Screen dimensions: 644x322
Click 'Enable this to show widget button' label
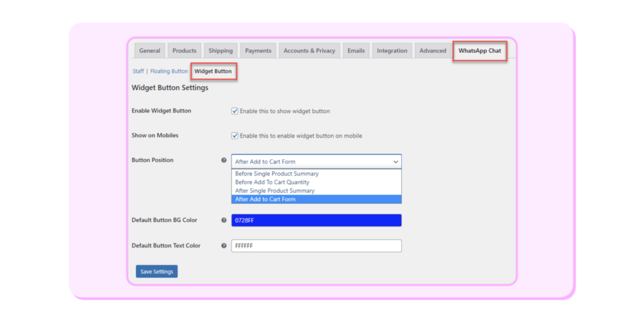[x=285, y=111]
